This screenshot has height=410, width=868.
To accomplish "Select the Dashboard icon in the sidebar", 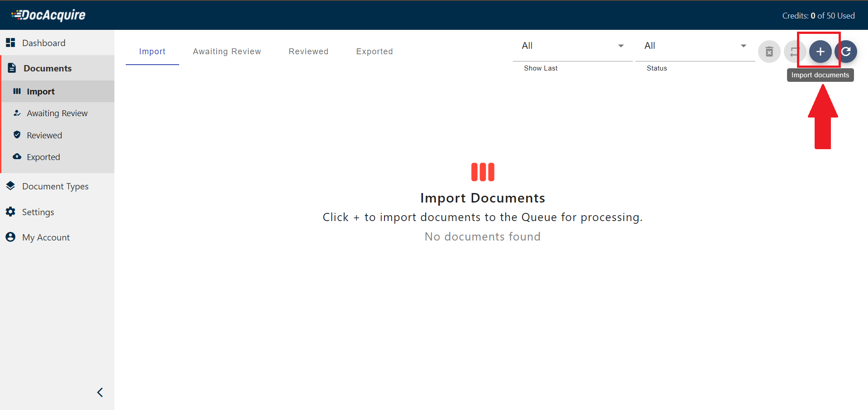I will coord(10,42).
